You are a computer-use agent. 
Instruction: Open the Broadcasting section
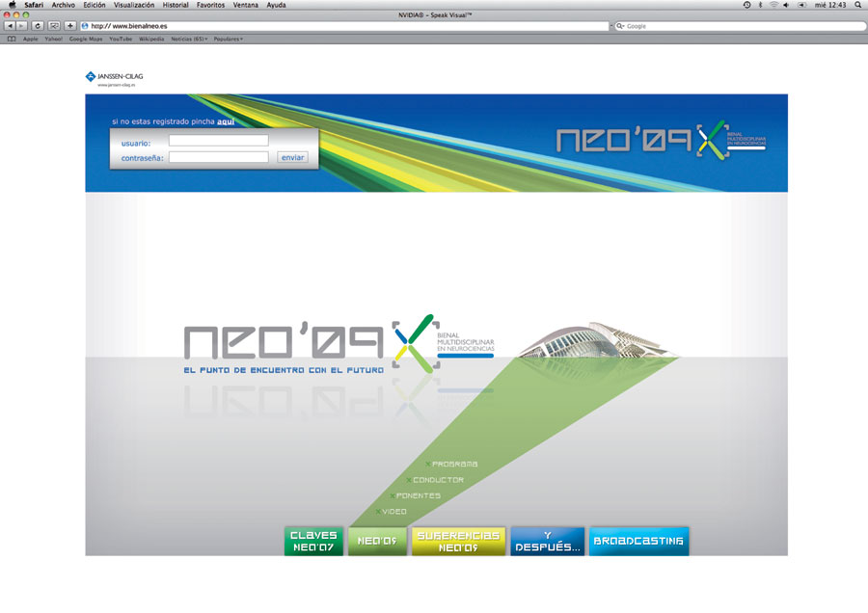(638, 541)
